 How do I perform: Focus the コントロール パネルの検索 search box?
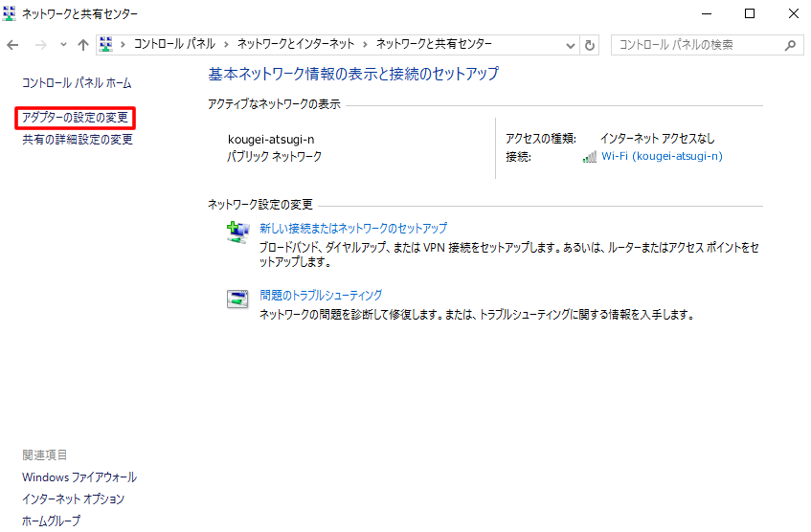click(x=707, y=45)
